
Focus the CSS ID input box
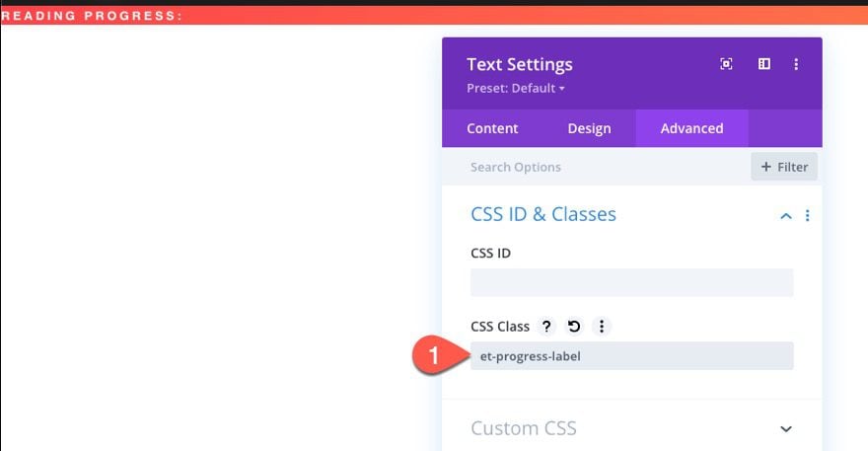pyautogui.click(x=631, y=283)
